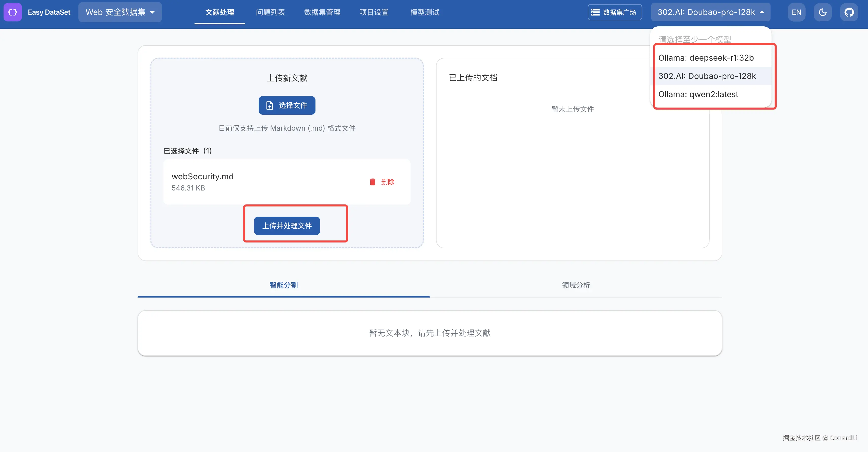
Task: Select the 智能分割 tab
Action: (x=283, y=285)
